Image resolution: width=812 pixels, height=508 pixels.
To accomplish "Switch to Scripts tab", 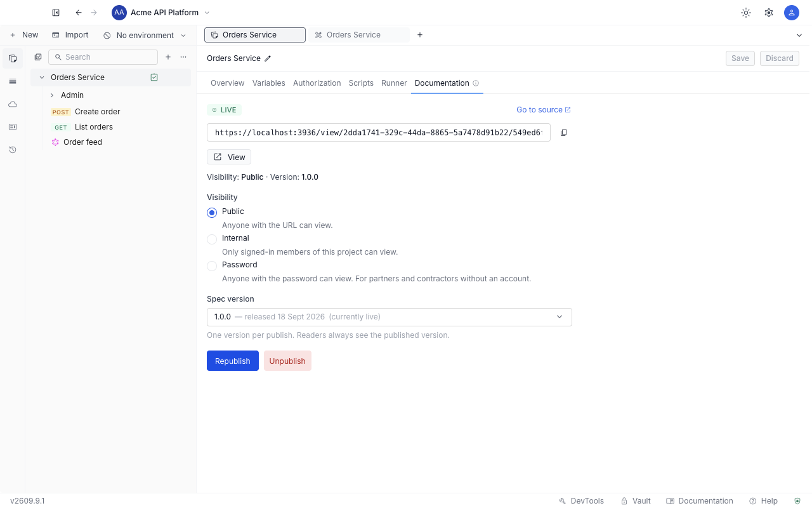I will (x=361, y=83).
